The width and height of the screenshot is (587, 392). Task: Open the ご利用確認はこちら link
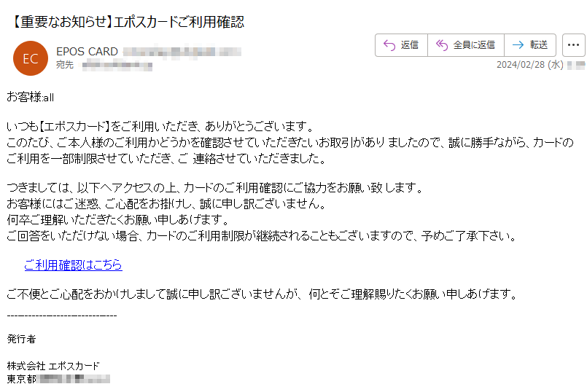click(74, 264)
